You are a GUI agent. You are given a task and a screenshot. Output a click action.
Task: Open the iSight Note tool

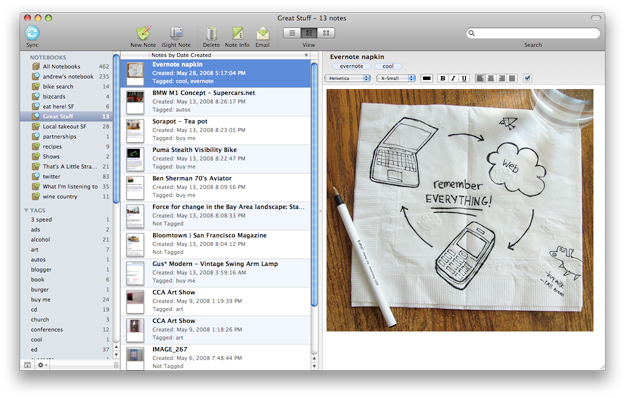click(176, 34)
